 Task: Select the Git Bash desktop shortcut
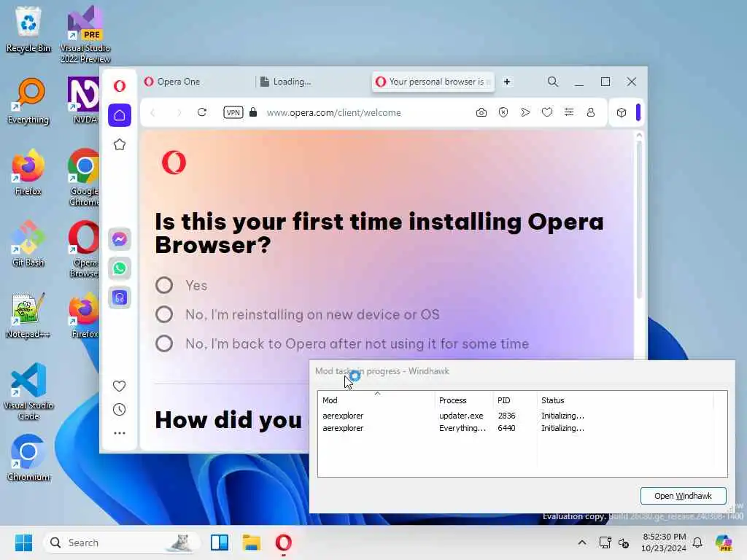pos(28,244)
